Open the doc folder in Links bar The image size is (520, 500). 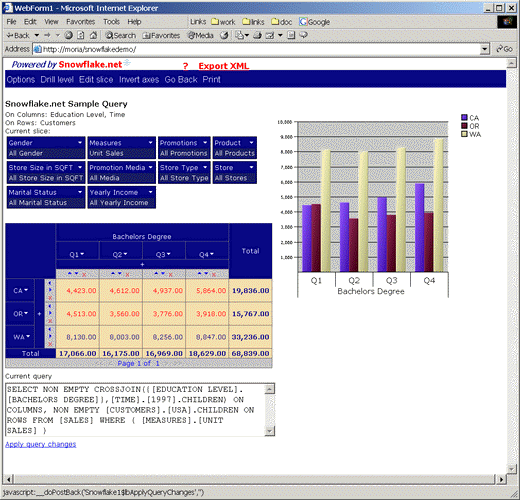[x=282, y=22]
